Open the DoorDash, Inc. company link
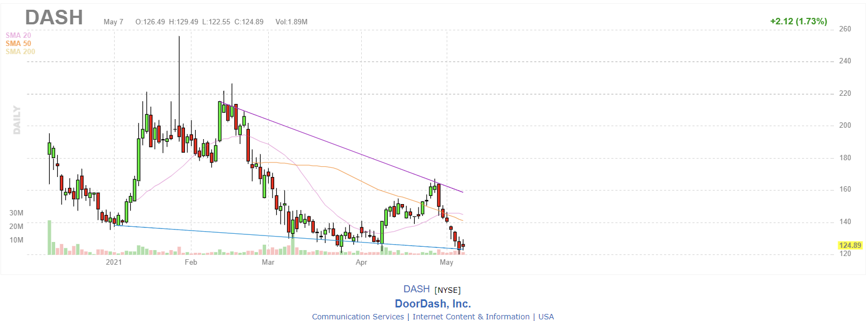 [x=433, y=304]
